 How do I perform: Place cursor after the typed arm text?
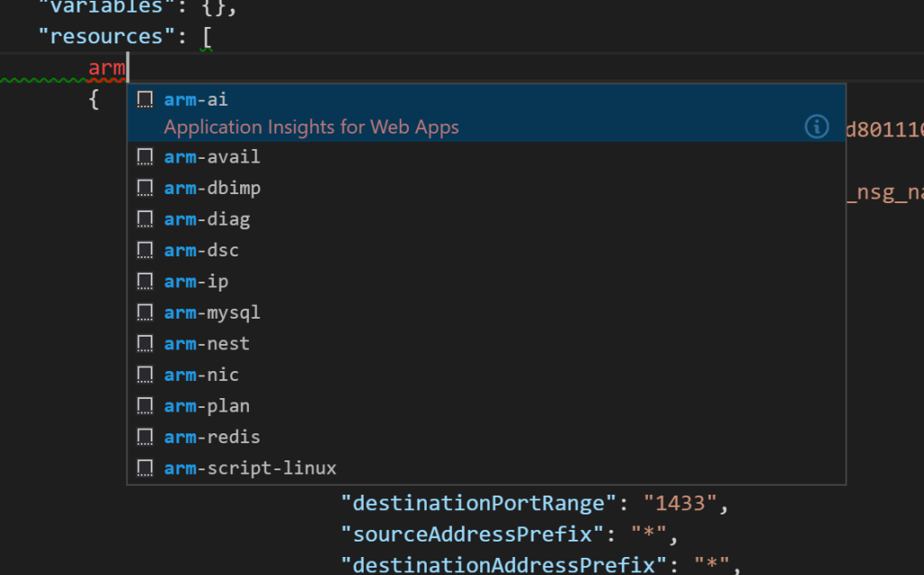126,68
